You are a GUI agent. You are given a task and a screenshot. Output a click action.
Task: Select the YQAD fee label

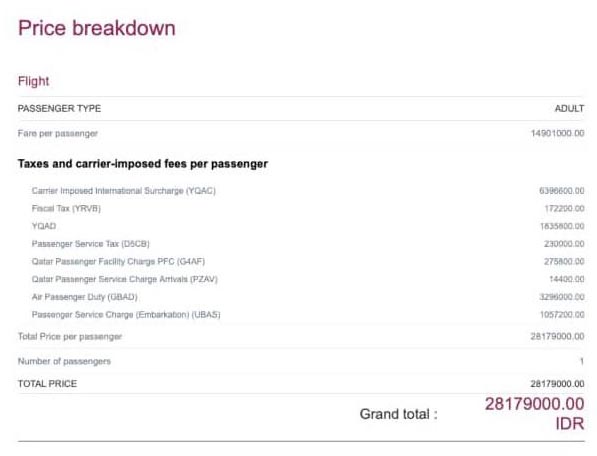click(x=44, y=226)
